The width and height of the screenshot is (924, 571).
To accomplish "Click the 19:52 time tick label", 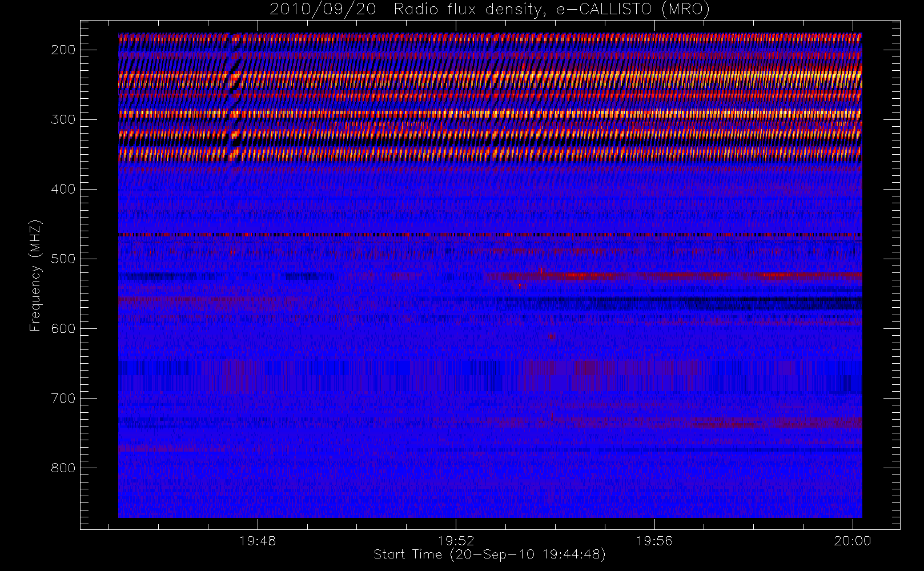I will tap(456, 541).
